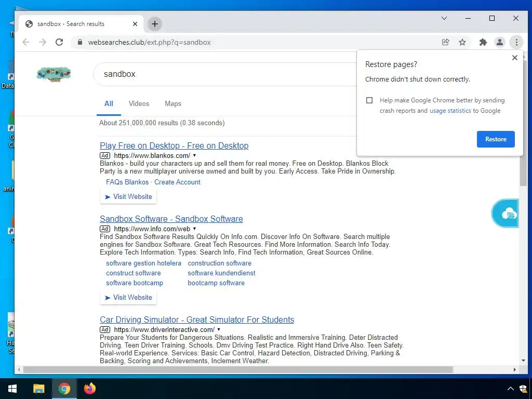Screen dimensions: 532x399
Task: Open 'software kundendienst' link
Action: [221, 273]
